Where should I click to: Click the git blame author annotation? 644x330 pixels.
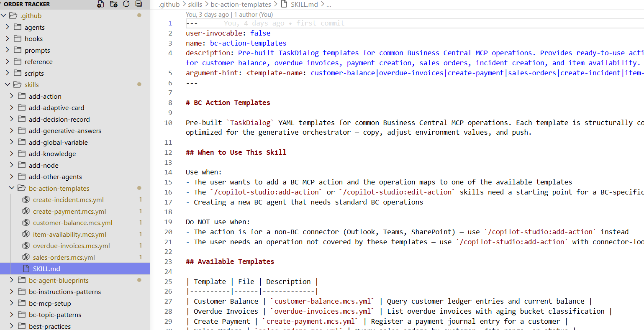[x=229, y=15]
